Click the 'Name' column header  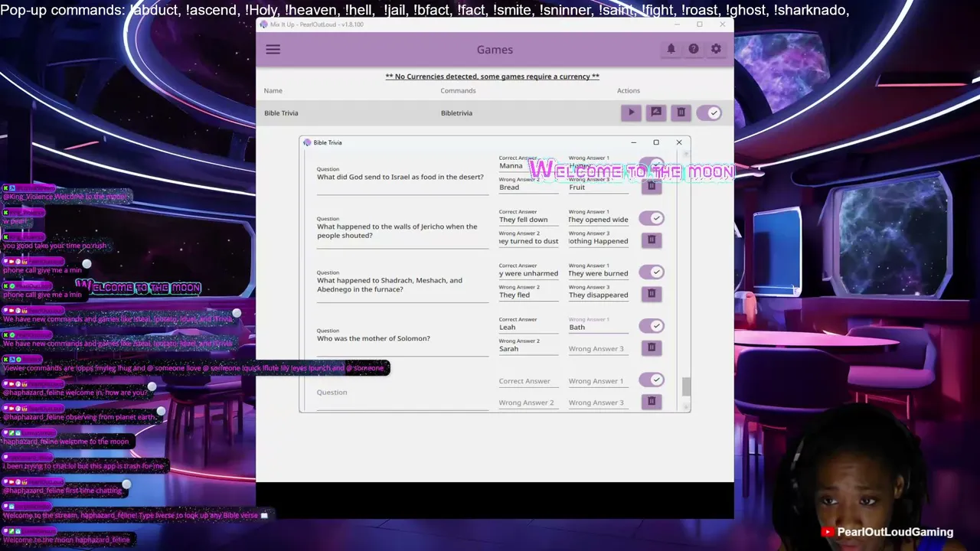[x=273, y=90]
